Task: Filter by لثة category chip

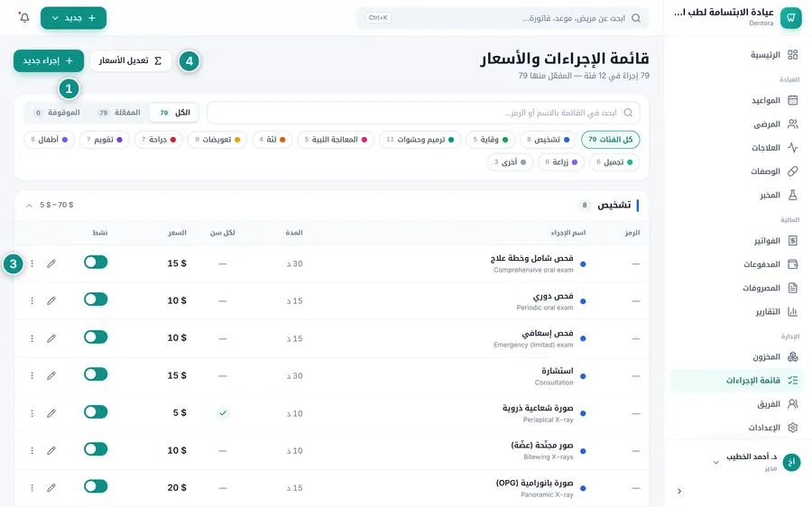Action: [x=272, y=139]
